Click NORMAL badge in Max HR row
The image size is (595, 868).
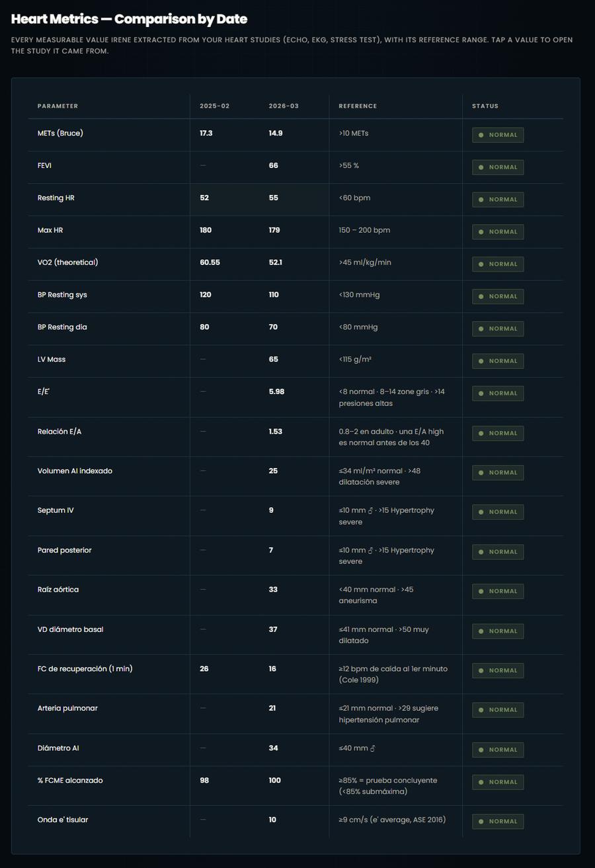point(498,232)
